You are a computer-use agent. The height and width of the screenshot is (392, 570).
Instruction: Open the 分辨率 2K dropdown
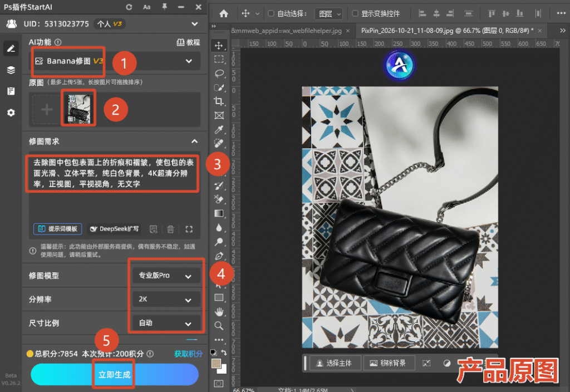[x=165, y=299]
